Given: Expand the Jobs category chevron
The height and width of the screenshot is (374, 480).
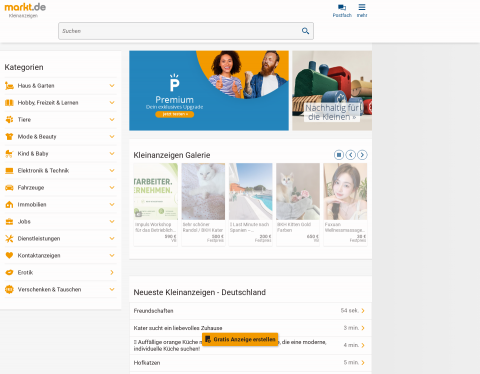Looking at the screenshot, I should click(x=112, y=222).
